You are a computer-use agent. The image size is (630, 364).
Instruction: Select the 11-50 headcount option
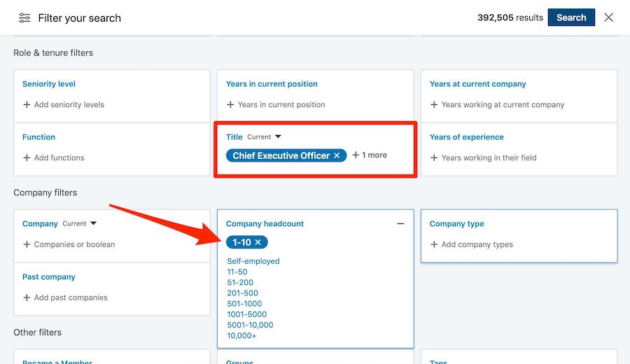pyautogui.click(x=237, y=272)
